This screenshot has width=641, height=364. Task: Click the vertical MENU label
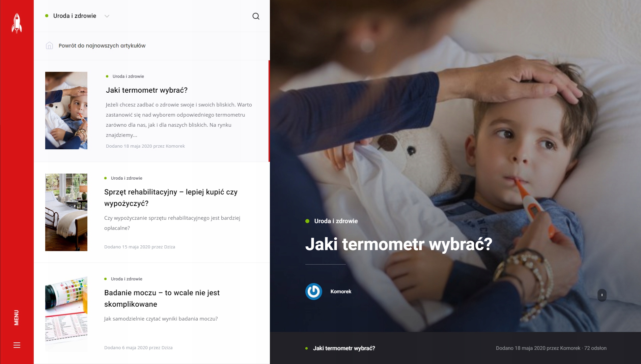coord(17,317)
